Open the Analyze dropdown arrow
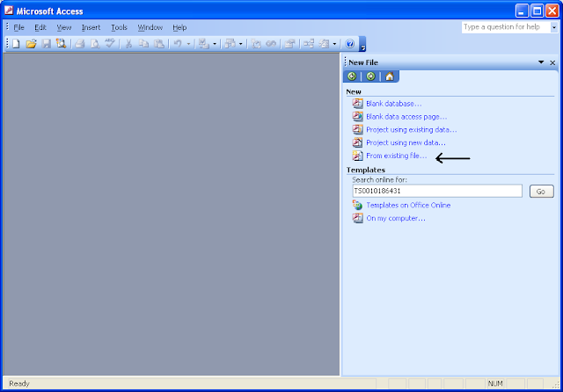 pyautogui.click(x=240, y=44)
